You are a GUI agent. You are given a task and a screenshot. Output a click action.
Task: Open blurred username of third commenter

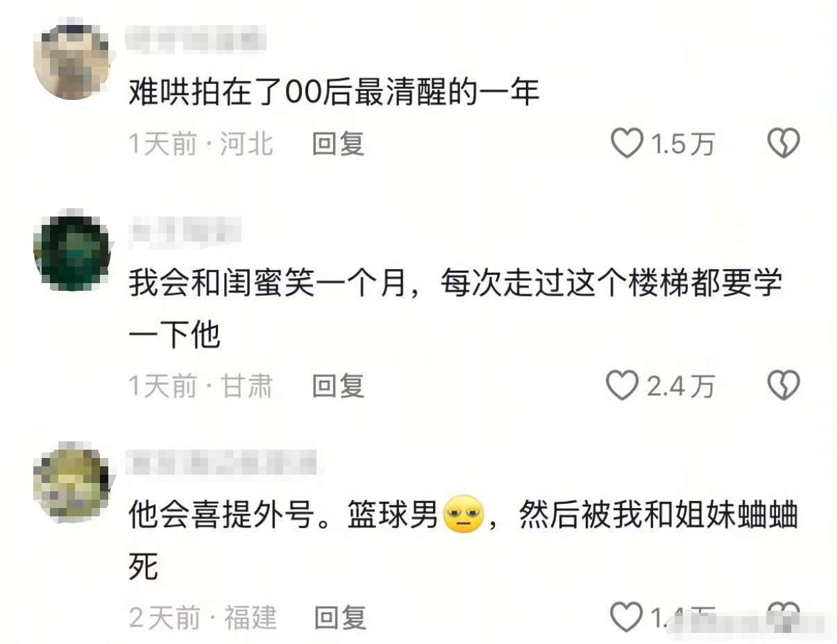click(223, 463)
